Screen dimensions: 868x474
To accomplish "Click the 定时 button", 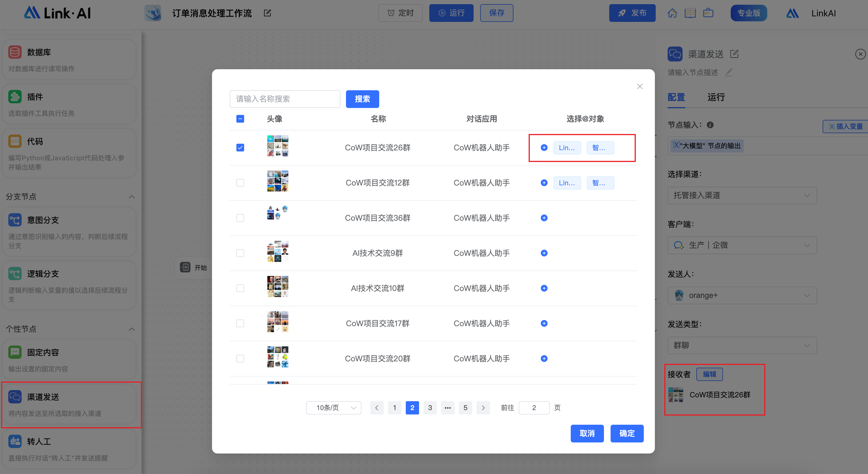I will 400,13.
